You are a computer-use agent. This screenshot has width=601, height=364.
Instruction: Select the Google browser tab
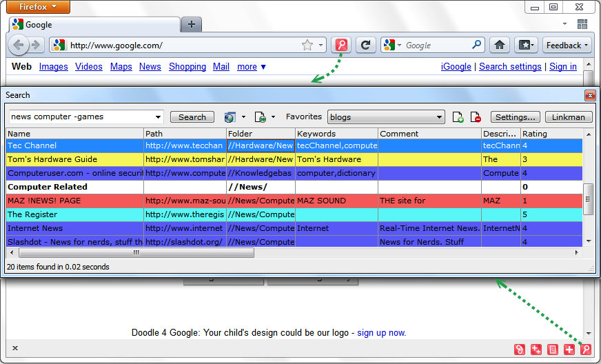point(94,25)
